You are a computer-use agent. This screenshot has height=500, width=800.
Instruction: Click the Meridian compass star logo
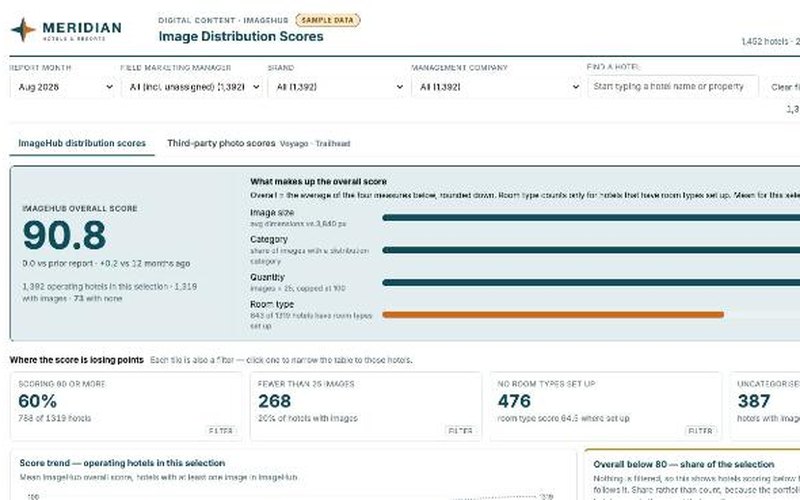23,30
